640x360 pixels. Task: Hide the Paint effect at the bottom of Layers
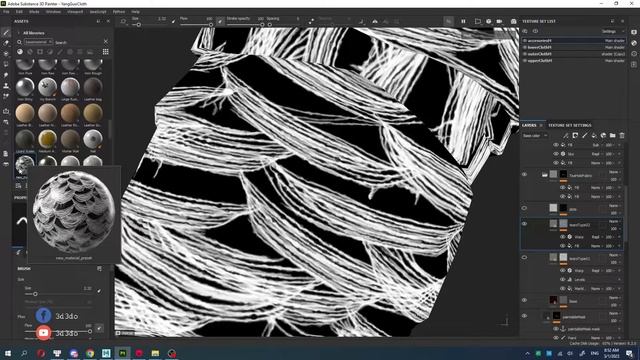(x=556, y=338)
